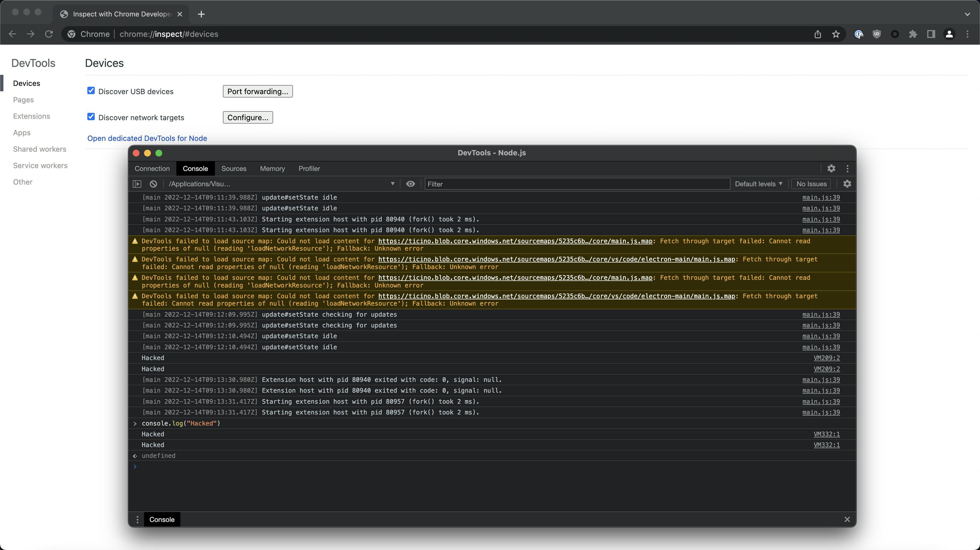Open DevTools settings gear in tab bar
The width and height of the screenshot is (980, 550).
[831, 168]
